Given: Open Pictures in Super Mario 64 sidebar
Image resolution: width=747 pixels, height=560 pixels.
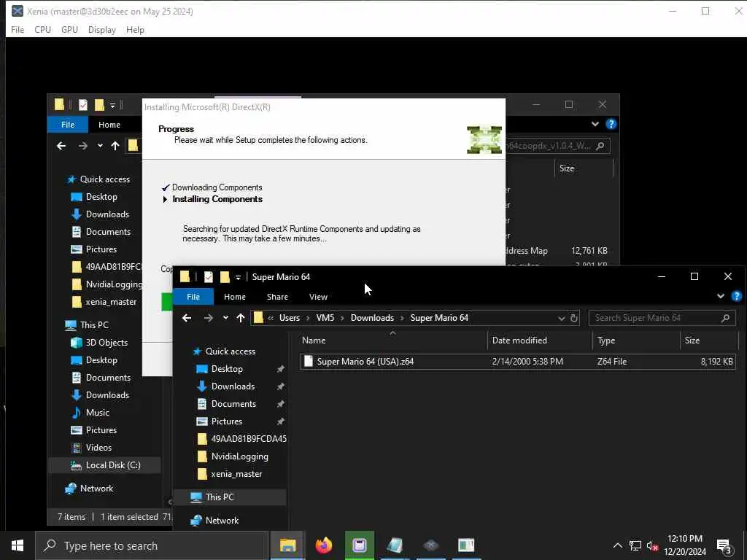Looking at the screenshot, I should (227, 421).
